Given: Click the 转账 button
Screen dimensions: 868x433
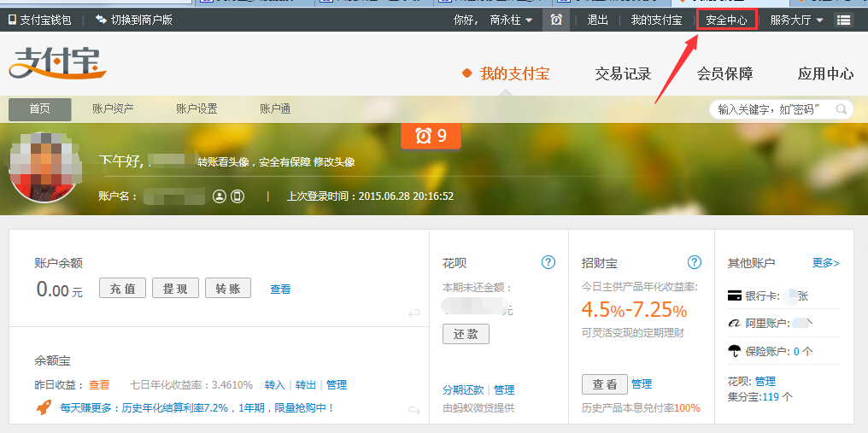Looking at the screenshot, I should (x=228, y=289).
